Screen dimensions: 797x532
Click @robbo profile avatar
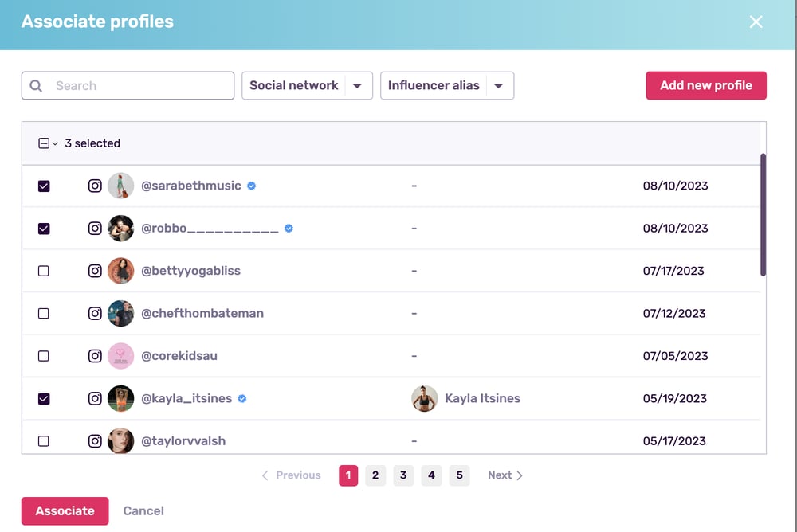[x=121, y=229]
